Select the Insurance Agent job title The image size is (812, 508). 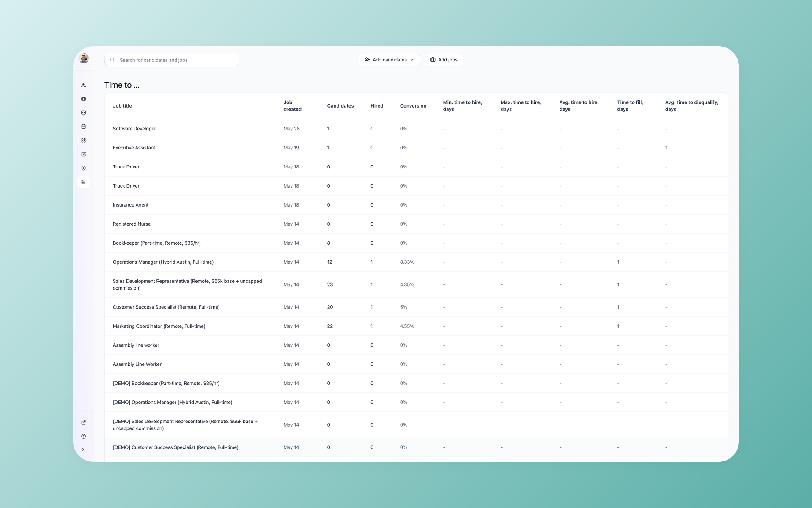131,205
